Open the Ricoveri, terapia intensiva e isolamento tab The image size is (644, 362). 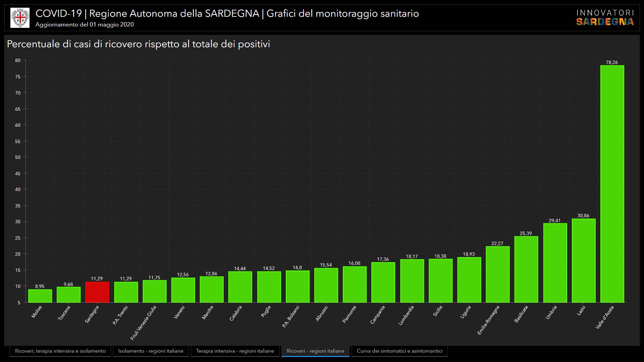(x=60, y=351)
